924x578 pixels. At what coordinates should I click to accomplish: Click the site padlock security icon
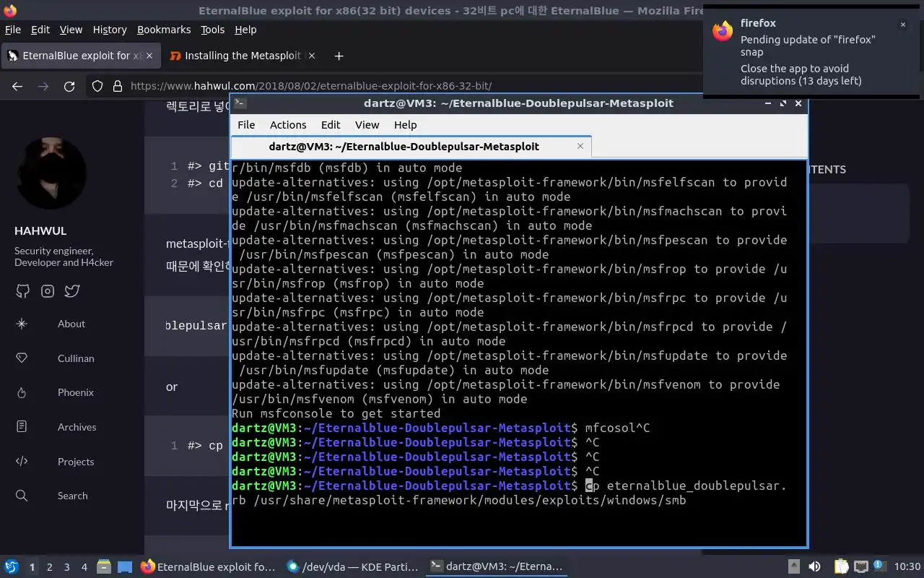coord(118,87)
